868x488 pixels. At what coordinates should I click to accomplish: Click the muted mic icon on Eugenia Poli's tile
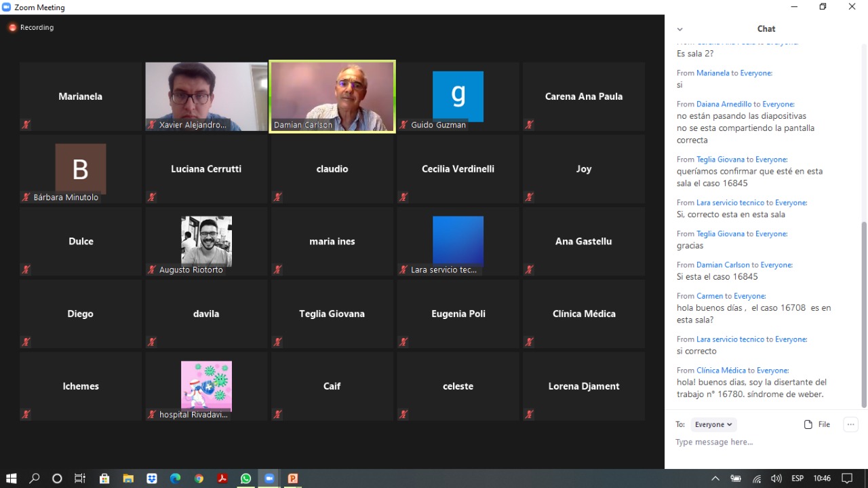click(403, 342)
